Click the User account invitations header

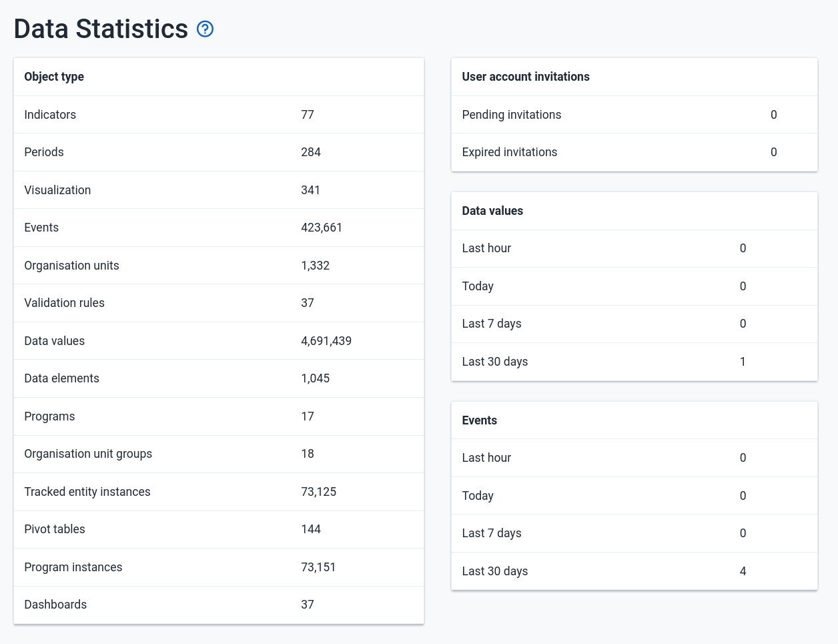(525, 77)
